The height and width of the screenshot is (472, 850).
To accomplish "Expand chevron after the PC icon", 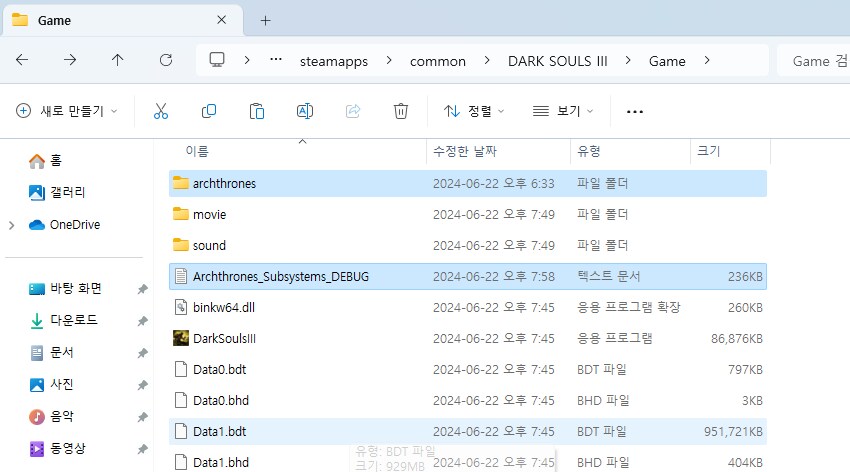I will 247,60.
